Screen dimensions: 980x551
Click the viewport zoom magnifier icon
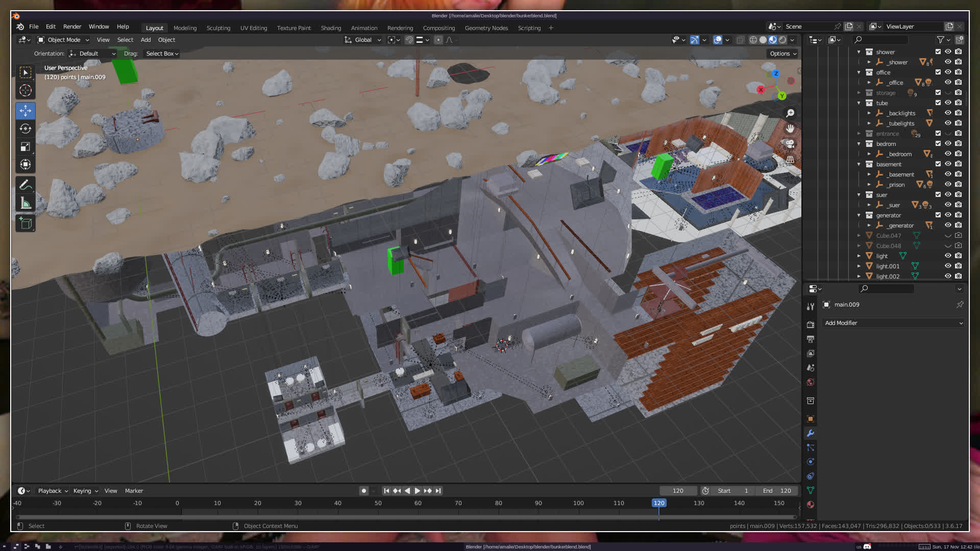790,113
